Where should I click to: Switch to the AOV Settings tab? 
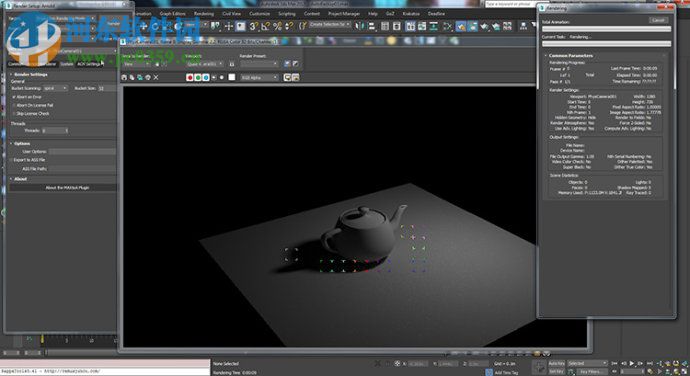tap(89, 64)
